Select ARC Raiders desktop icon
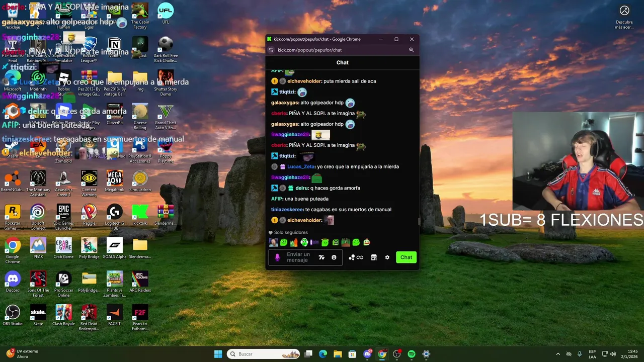 point(140,282)
